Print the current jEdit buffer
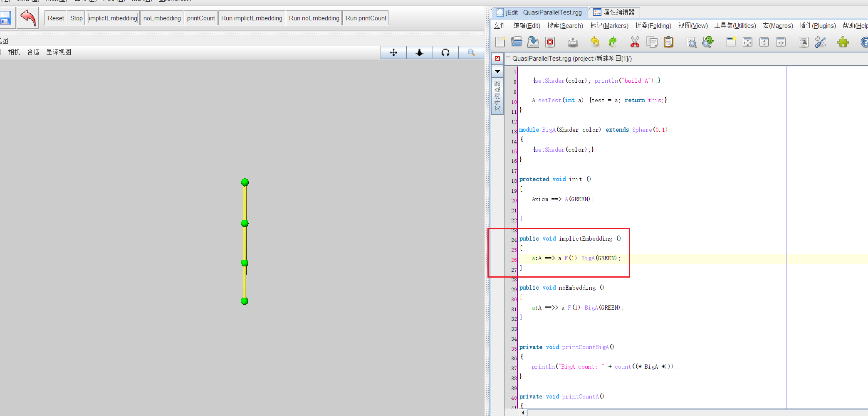This screenshot has height=416, width=868. 573,42
